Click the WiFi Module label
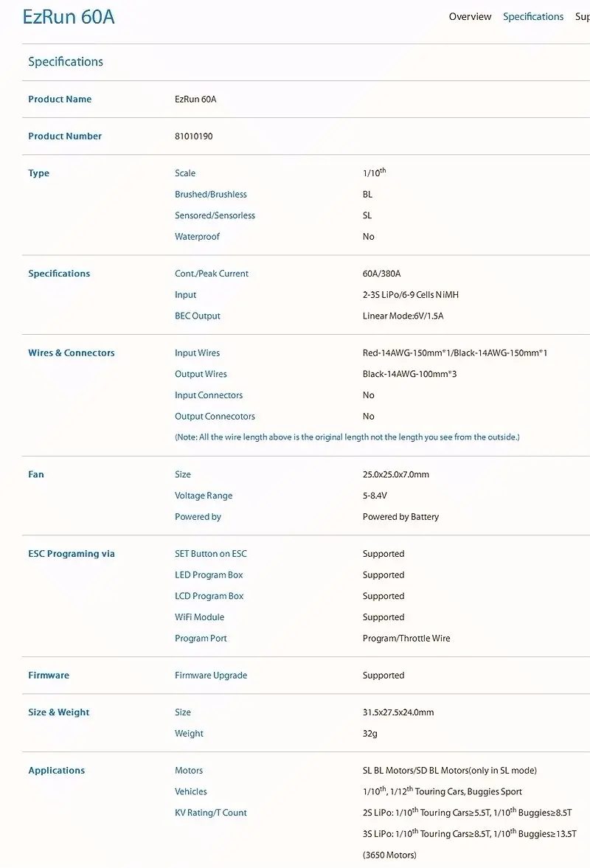Viewport: 590px width, 868px height. pos(200,617)
